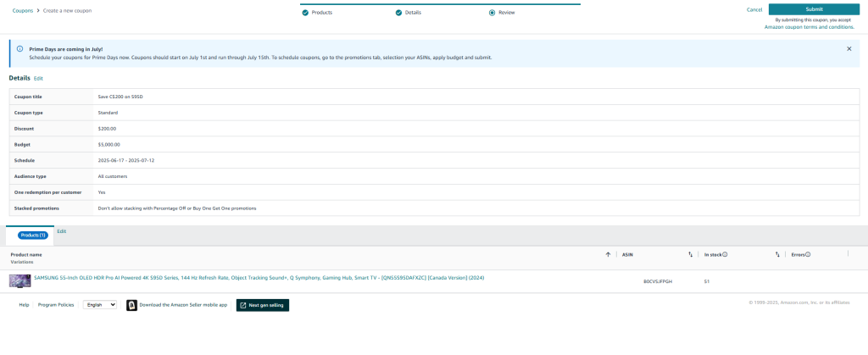Click the Next gen selling button

263,305
